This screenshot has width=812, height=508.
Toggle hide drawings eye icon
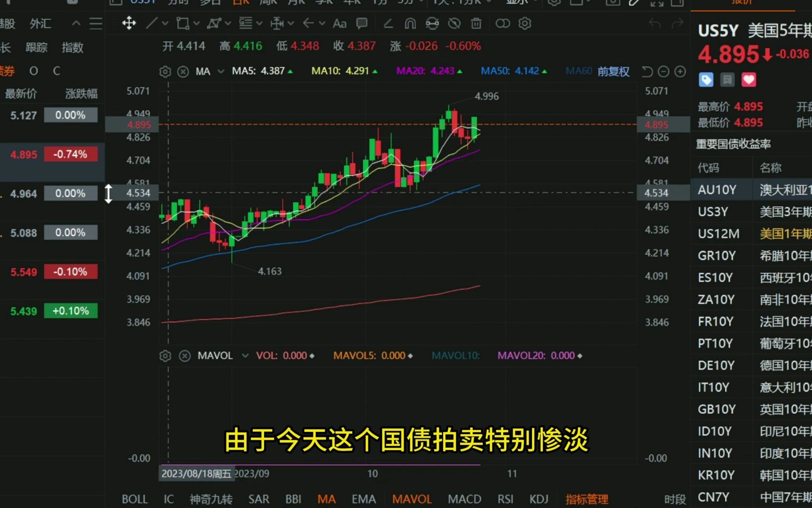pos(454,23)
